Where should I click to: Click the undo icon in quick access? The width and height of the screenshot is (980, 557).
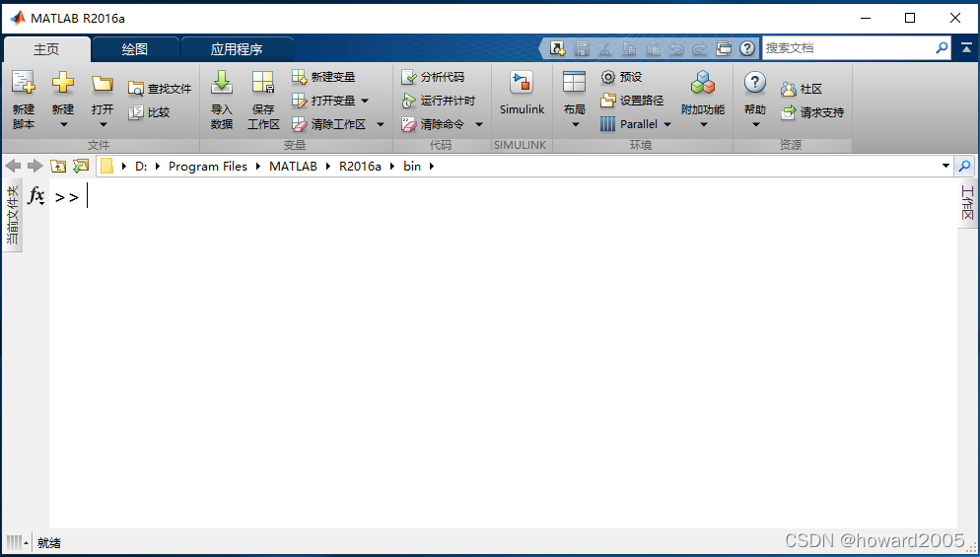(676, 48)
